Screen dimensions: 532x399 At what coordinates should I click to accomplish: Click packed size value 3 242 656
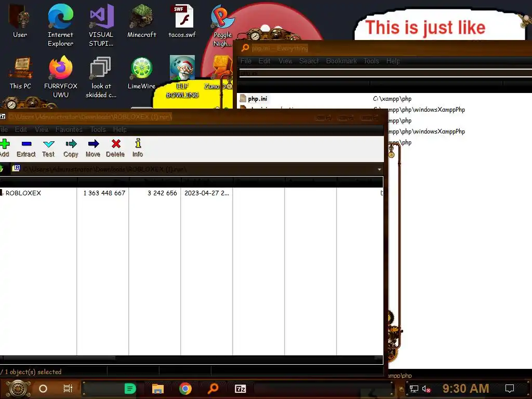point(162,193)
